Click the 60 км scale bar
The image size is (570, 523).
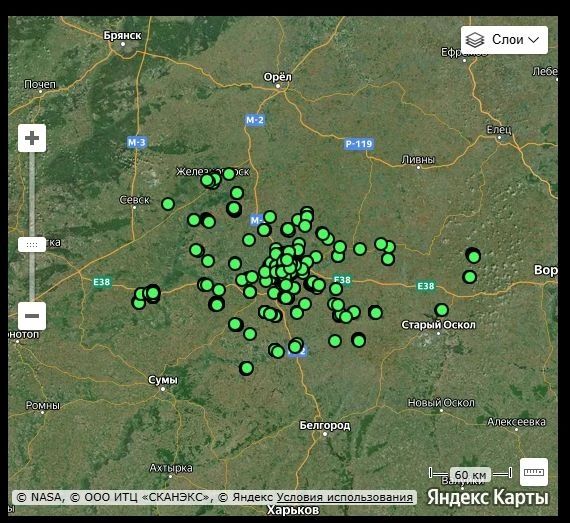point(470,474)
